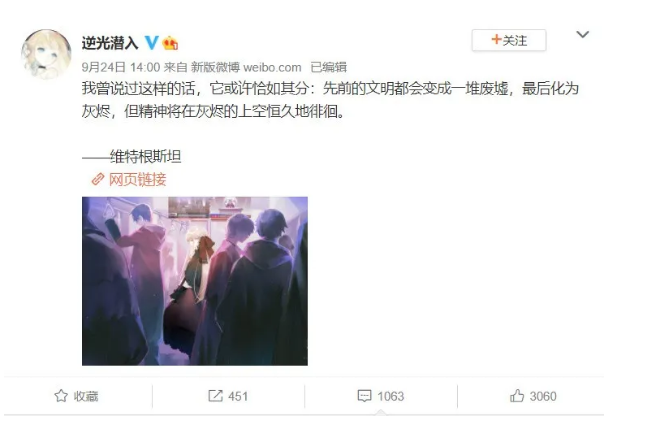The width and height of the screenshot is (655, 433).
Task: Click the repost share icon
Action: click(215, 396)
